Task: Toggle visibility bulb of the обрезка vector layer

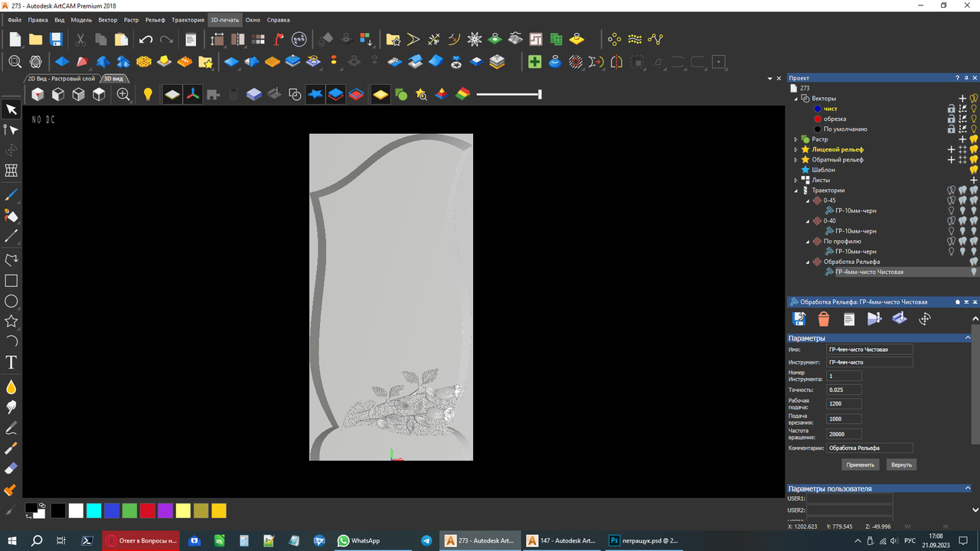Action: [974, 119]
